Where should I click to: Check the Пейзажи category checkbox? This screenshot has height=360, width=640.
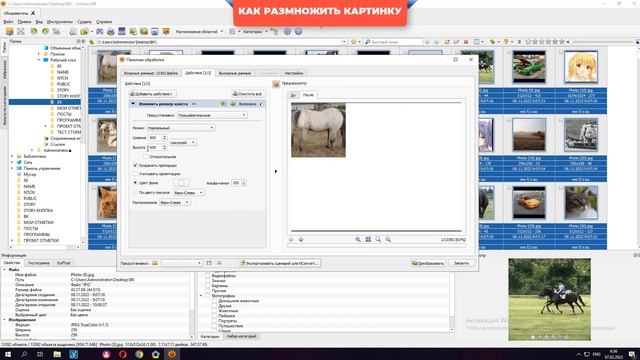[x=214, y=316]
